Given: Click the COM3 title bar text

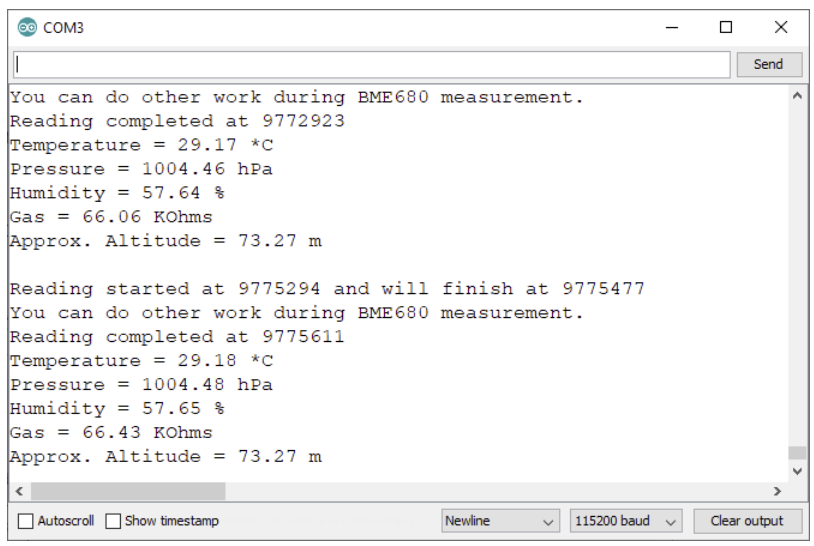Looking at the screenshot, I should click(x=64, y=28).
